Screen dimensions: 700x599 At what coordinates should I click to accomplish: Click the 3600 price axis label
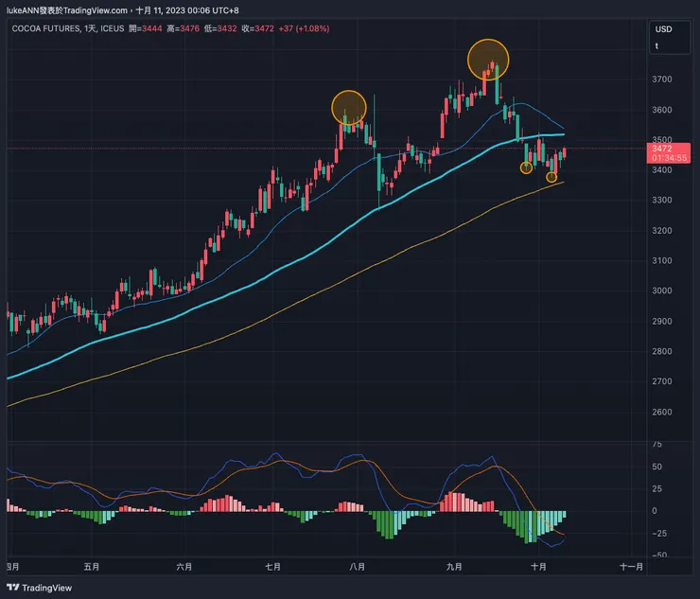[x=661, y=110]
